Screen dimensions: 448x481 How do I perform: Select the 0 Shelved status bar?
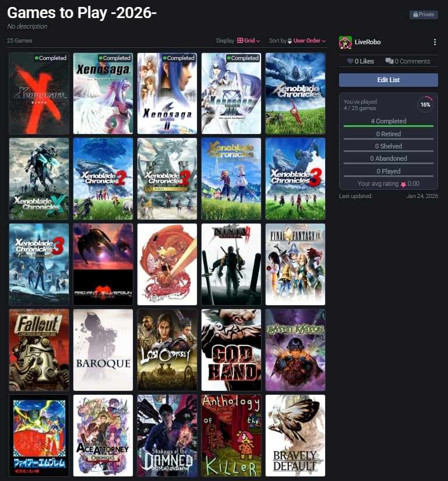(388, 147)
